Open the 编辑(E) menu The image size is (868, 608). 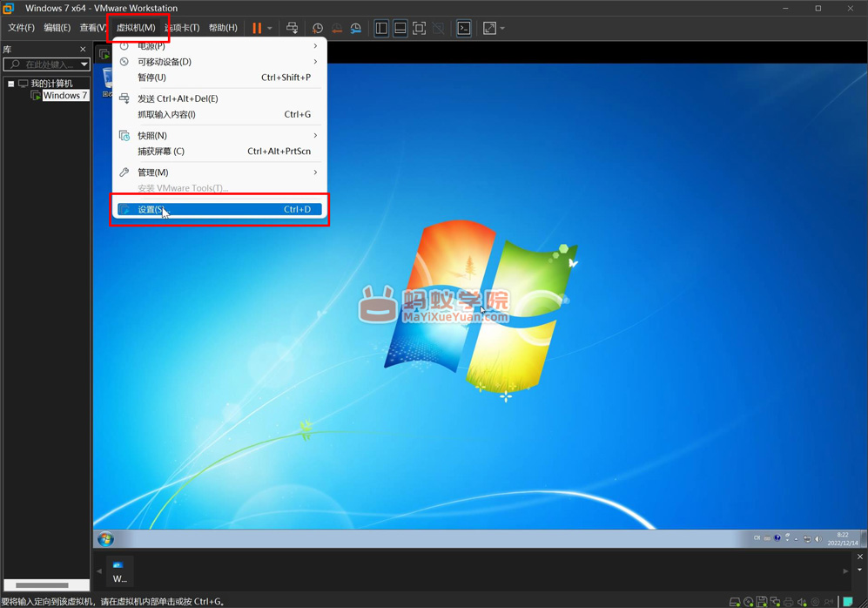57,28
